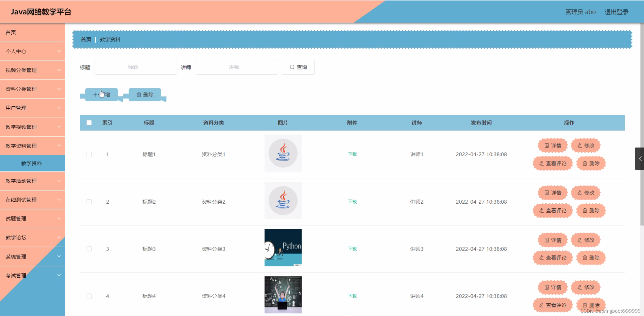Click the trash 删除 button above table

[x=145, y=95]
